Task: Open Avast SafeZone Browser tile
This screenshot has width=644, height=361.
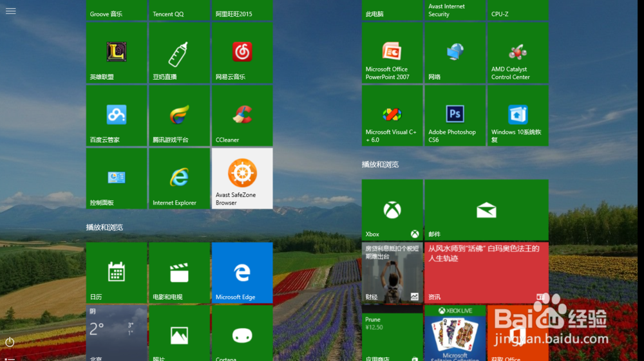Action: coord(242,178)
